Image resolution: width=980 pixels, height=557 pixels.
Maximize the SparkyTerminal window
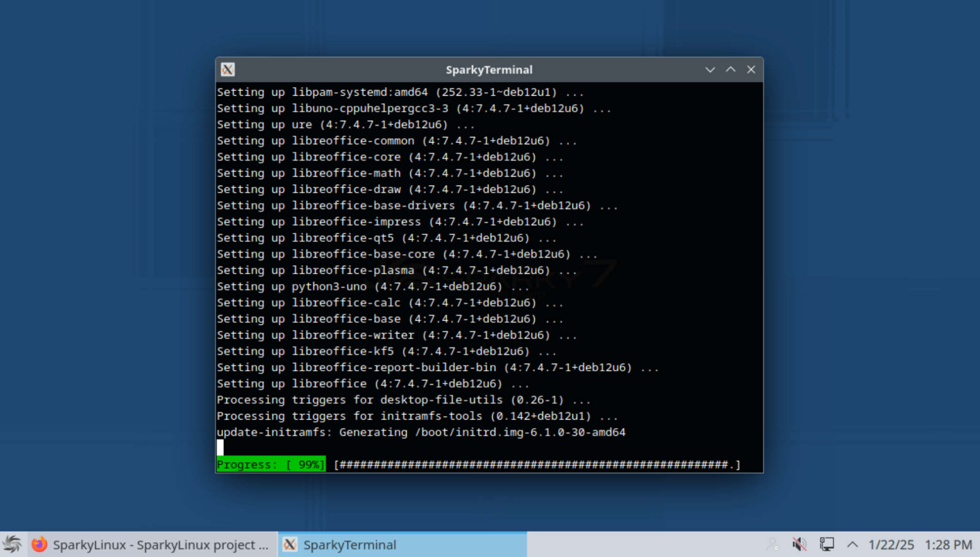[x=731, y=69]
